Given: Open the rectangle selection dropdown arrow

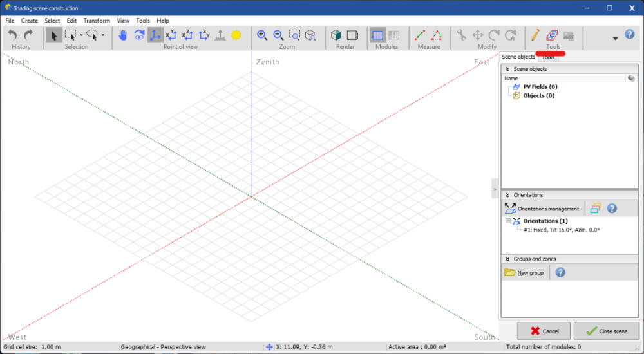Looking at the screenshot, I should [x=81, y=36].
